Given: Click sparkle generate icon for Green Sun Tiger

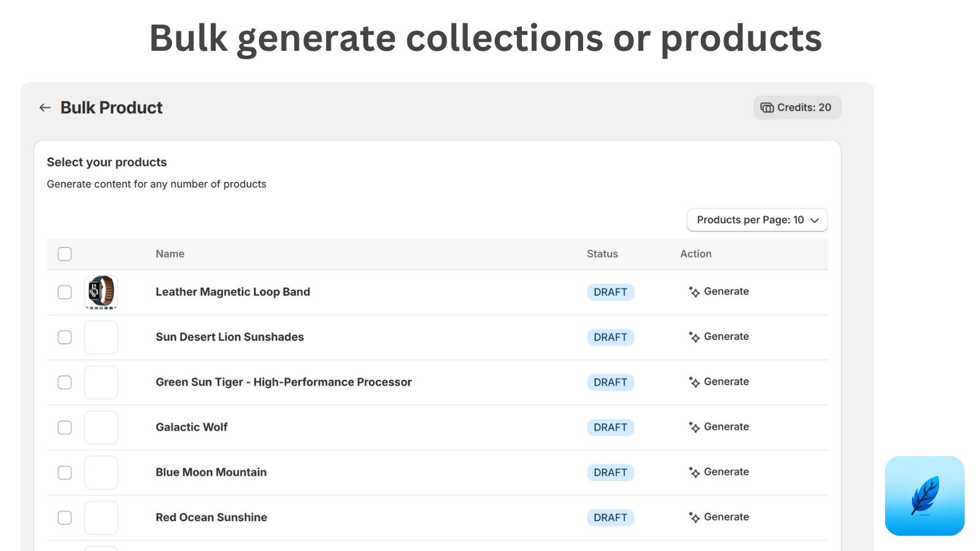Looking at the screenshot, I should coord(694,382).
